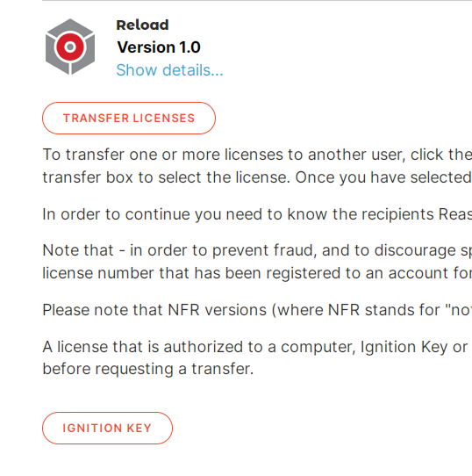The width and height of the screenshot is (472, 476).
Task: Click the line beginning "transfer box to select"
Action: pos(257,177)
